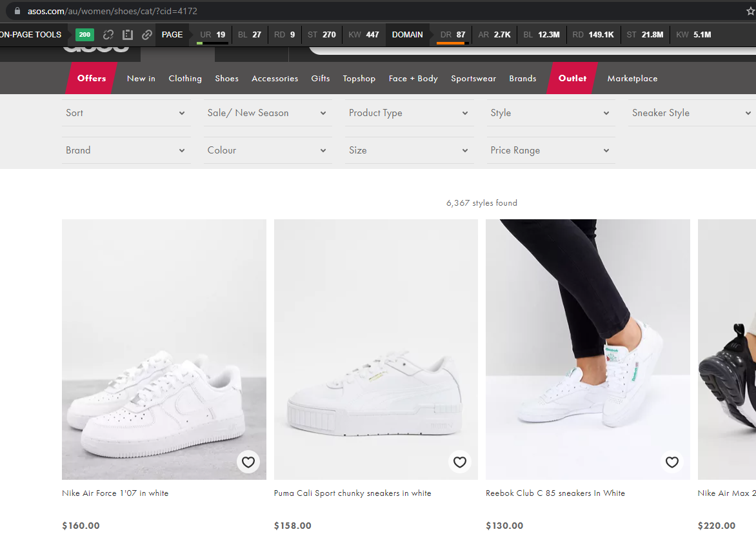Click page UR 19 metric
The height and width of the screenshot is (543, 756).
click(213, 35)
